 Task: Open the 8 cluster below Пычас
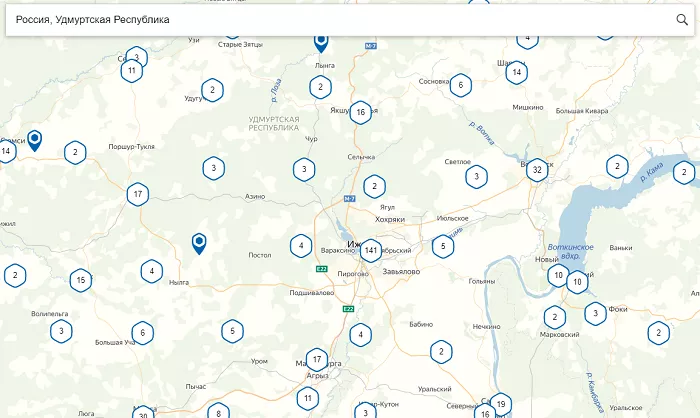[218, 412]
